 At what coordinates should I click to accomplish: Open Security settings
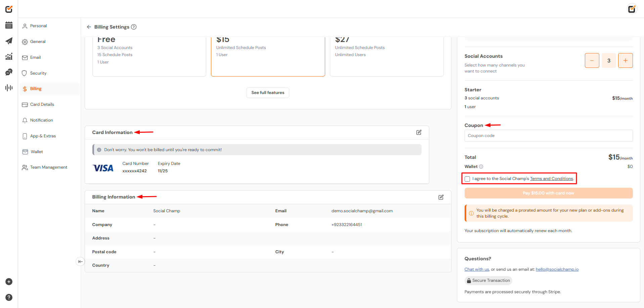50,73
